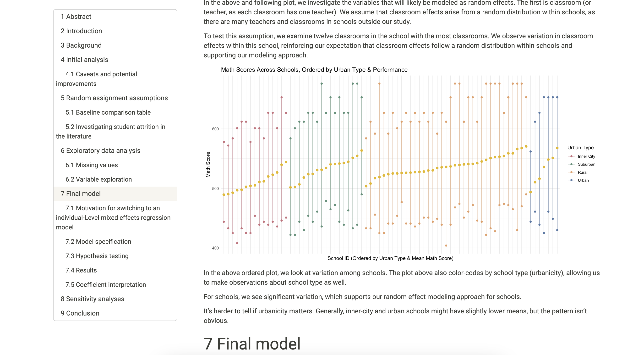Viewport: 644px width, 355px height.
Task: Jump to Background in contents
Action: pyautogui.click(x=81, y=45)
